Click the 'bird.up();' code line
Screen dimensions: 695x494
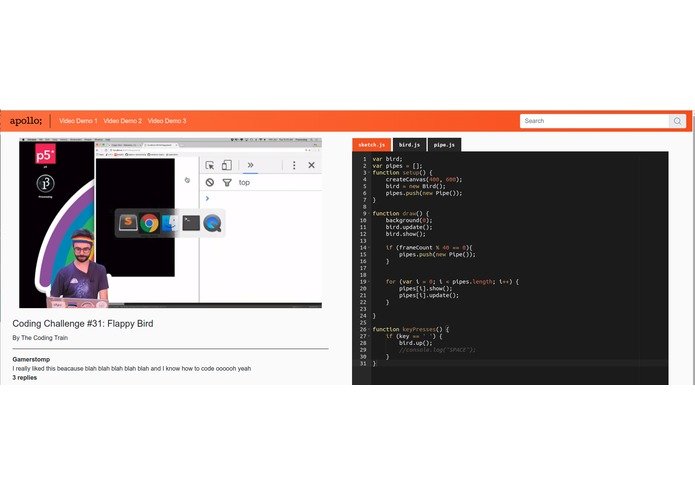pyautogui.click(x=415, y=343)
